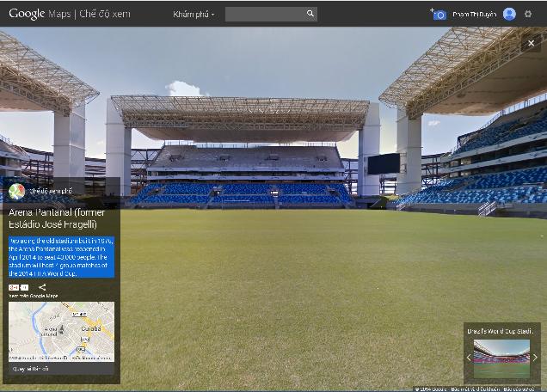Screen dimensions: 547x392
Task: Click the Quay về bản đồ button
Action: (x=31, y=369)
